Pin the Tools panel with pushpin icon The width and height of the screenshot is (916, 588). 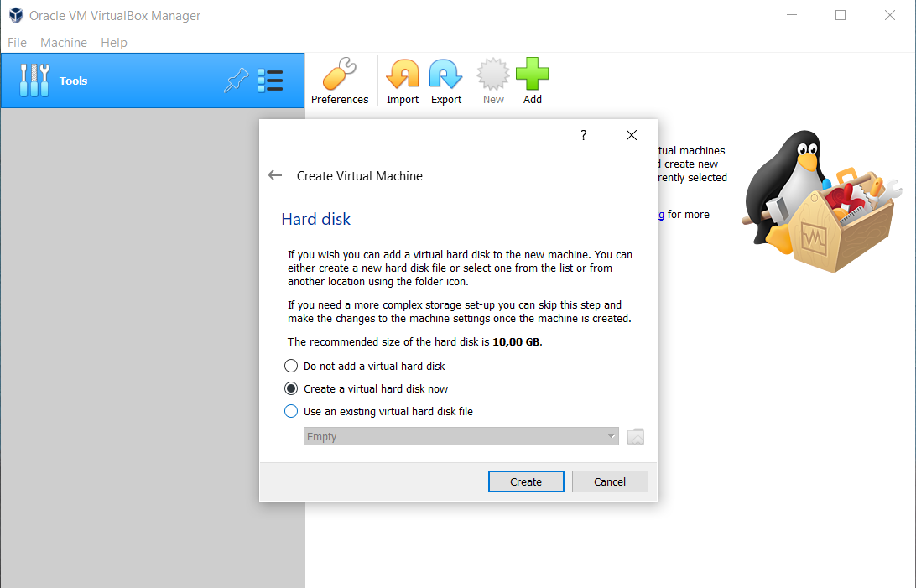pos(237,81)
